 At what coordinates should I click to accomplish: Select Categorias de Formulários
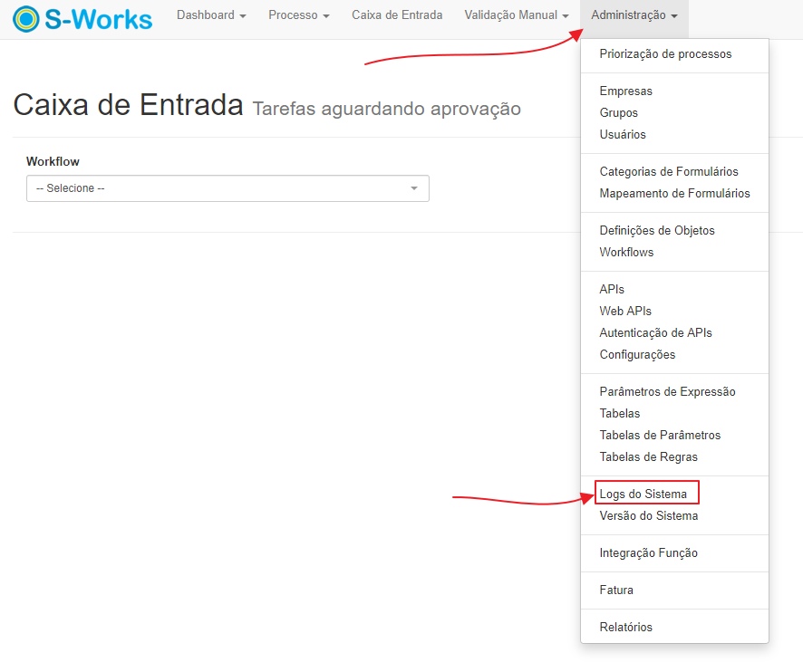[x=669, y=171]
